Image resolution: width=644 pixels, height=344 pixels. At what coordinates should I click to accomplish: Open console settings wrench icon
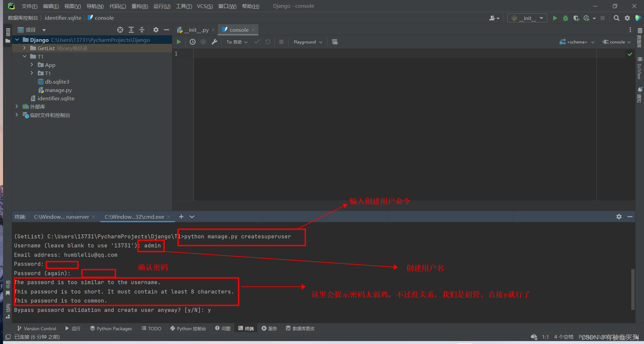tap(214, 42)
